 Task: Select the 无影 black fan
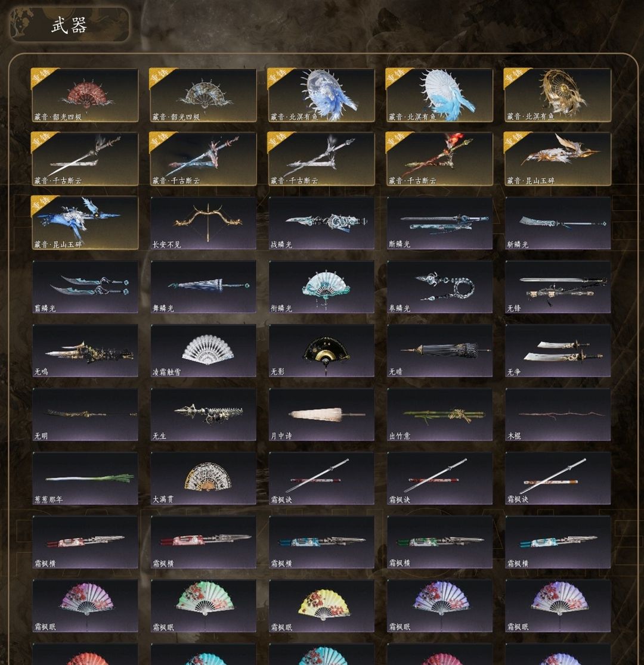321,351
